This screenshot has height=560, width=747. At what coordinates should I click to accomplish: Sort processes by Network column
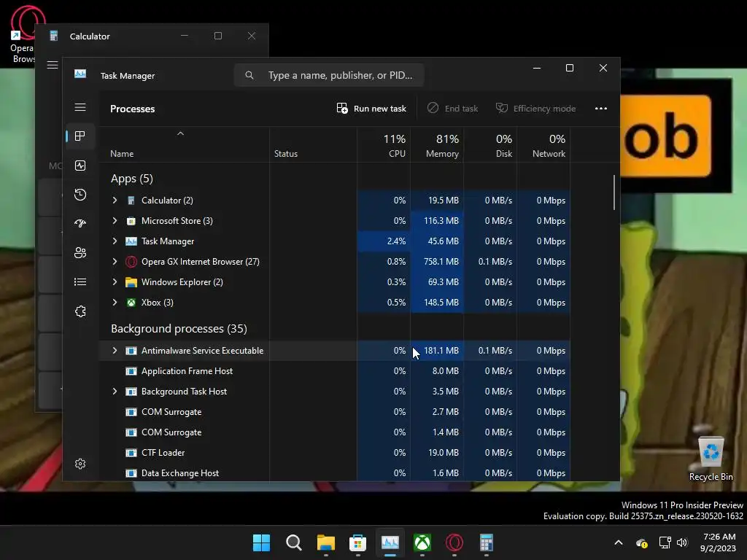pos(543,145)
